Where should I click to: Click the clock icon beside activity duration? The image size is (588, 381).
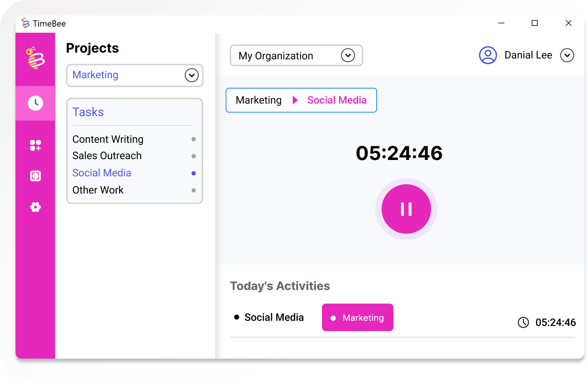[523, 323]
